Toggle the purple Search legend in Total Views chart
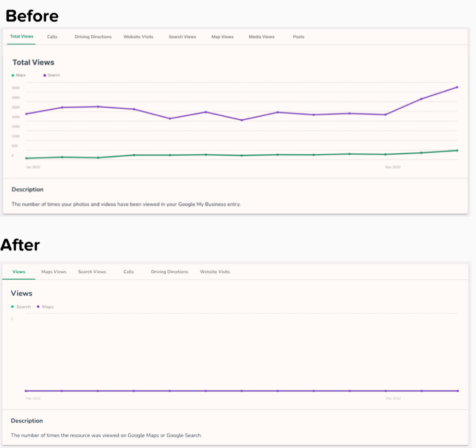Screen dimensions: 476x448 52,75
